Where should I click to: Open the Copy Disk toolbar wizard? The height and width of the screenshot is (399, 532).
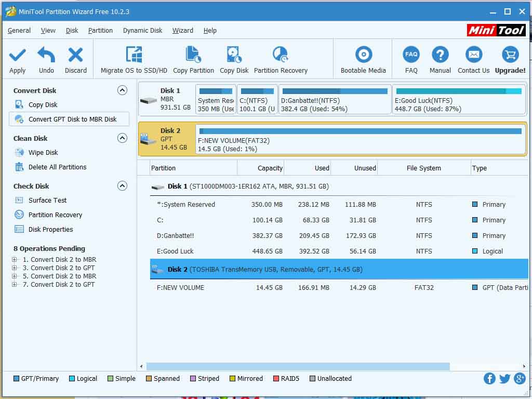[234, 60]
